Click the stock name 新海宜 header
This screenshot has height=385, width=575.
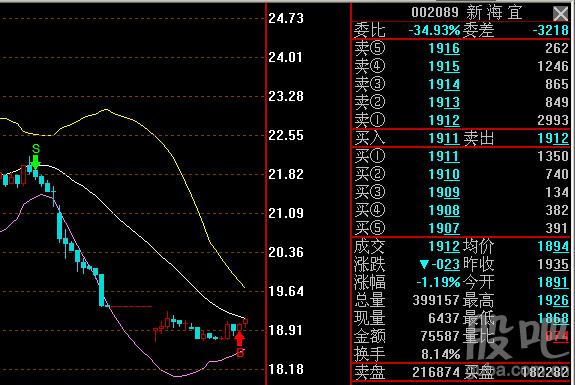click(x=494, y=12)
